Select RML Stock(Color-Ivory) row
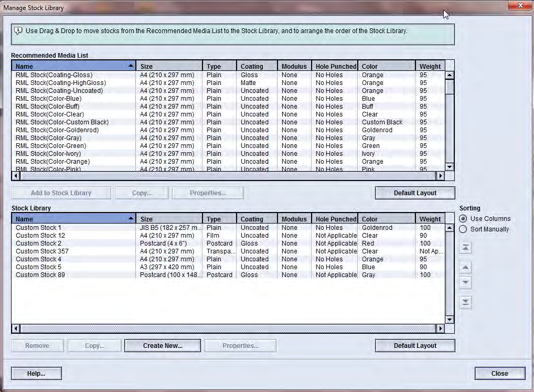 click(x=228, y=153)
